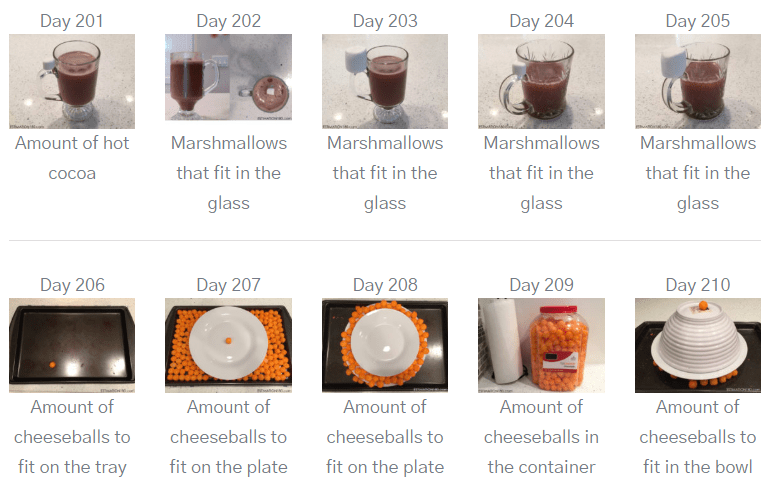This screenshot has width=769, height=497.
Task: Click the 'Day 208' heading
Action: click(x=385, y=285)
